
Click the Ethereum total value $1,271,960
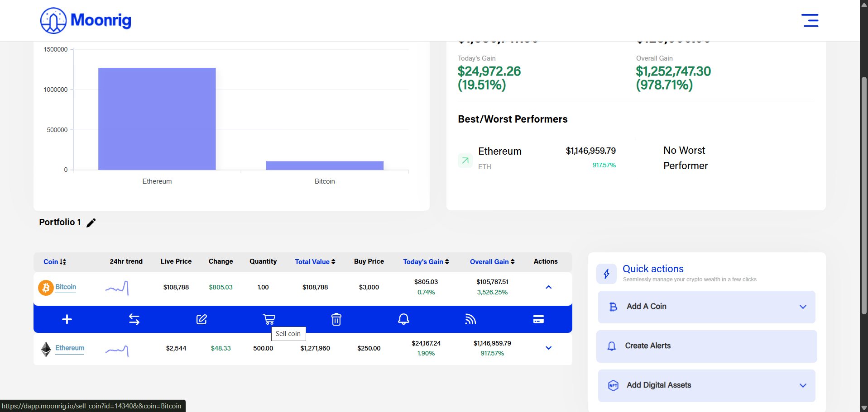tap(315, 348)
